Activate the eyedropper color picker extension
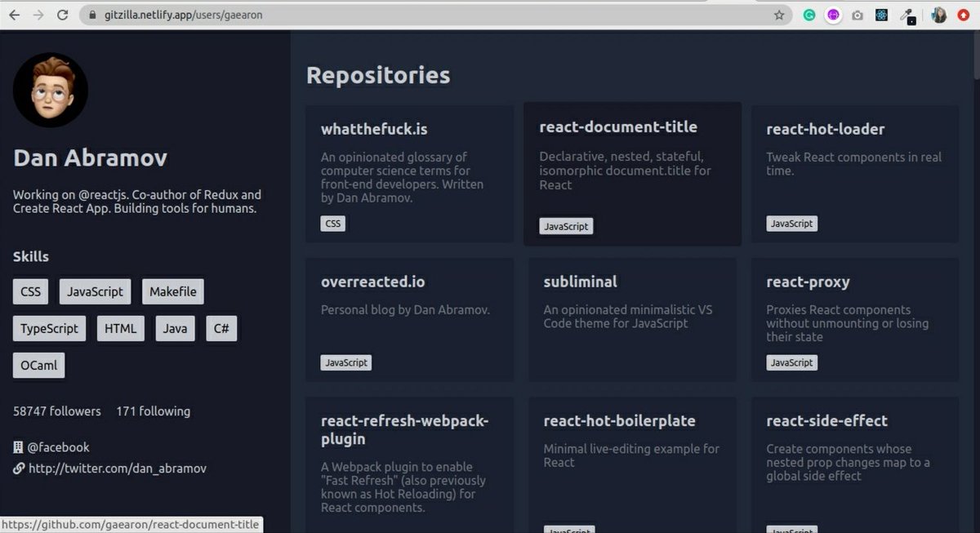 coord(906,15)
